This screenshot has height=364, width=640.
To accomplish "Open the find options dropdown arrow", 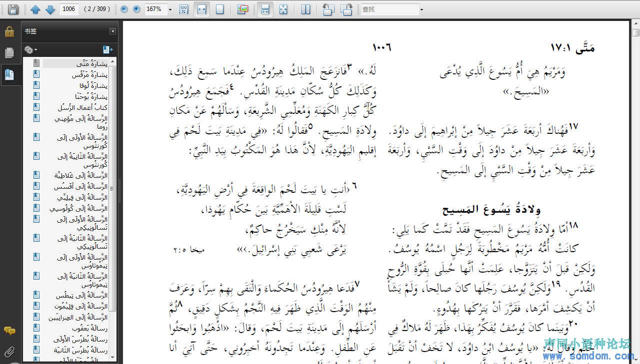I will point(421,9).
